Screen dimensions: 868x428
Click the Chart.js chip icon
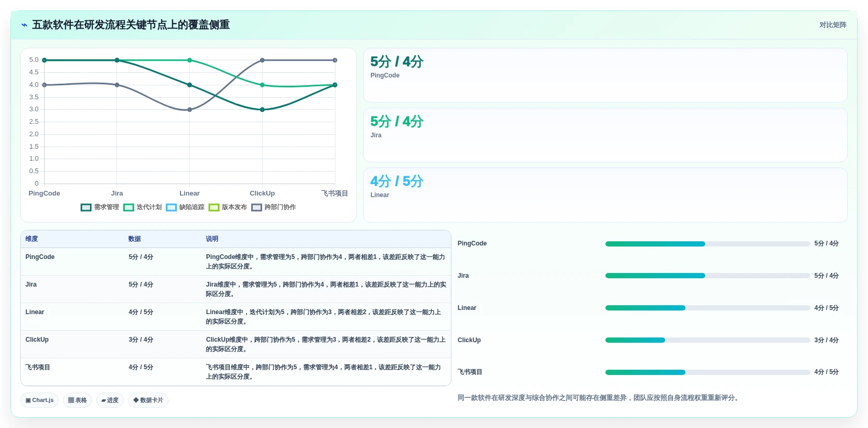click(x=28, y=400)
